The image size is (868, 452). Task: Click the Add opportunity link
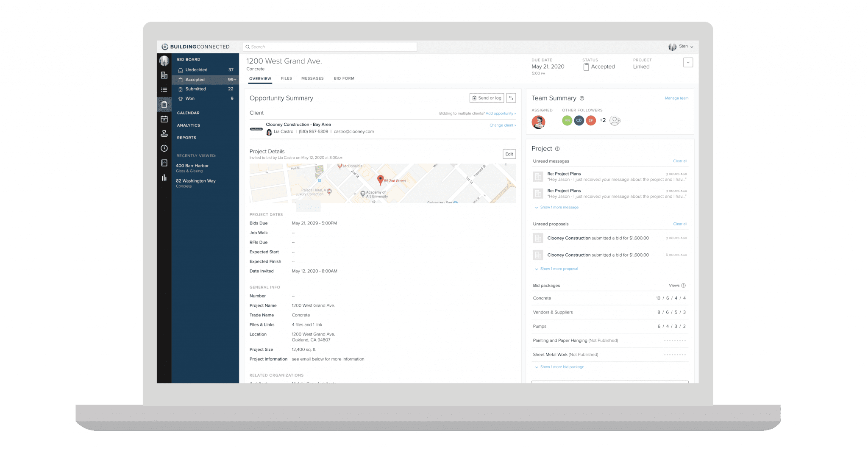tap(501, 114)
